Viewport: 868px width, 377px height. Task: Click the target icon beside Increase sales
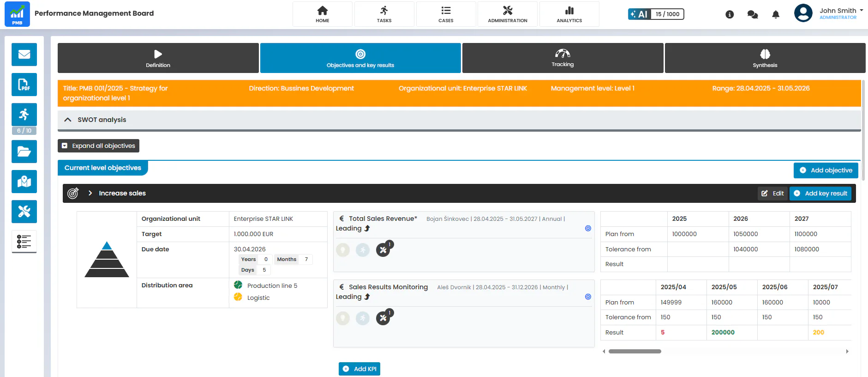73,193
